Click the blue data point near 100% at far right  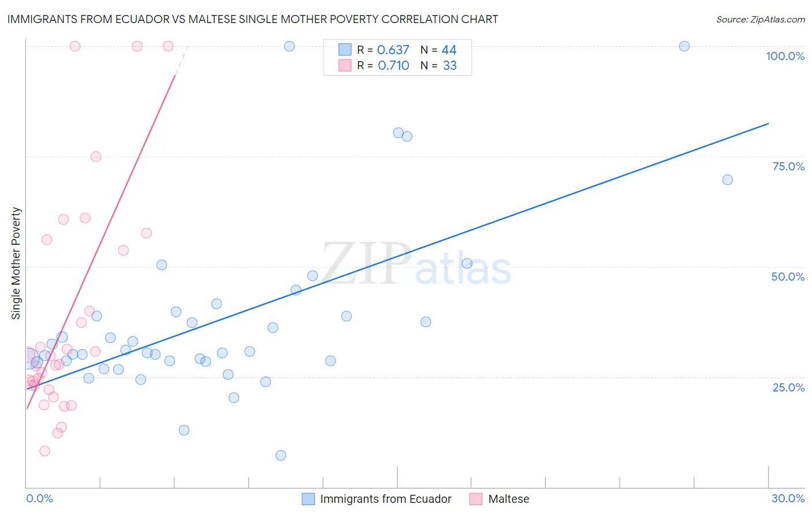684,46
